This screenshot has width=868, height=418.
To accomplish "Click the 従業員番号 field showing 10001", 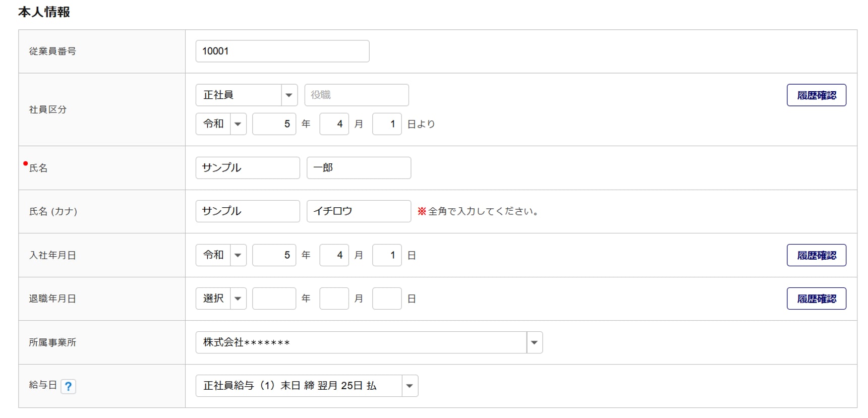I will tap(282, 51).
